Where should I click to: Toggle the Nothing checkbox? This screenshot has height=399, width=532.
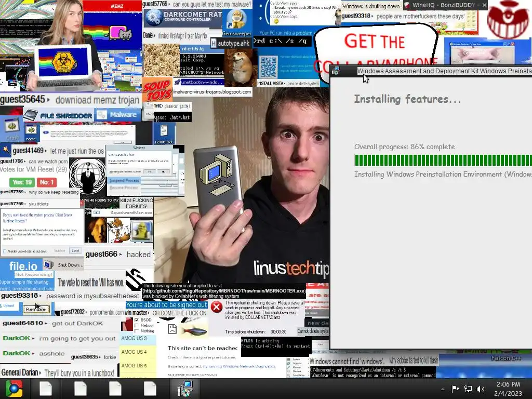(x=137, y=331)
